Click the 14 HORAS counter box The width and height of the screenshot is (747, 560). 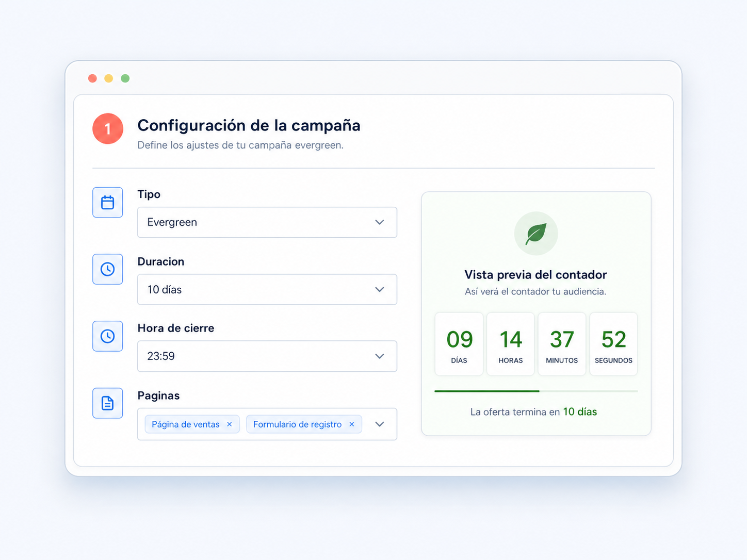pos(511,344)
